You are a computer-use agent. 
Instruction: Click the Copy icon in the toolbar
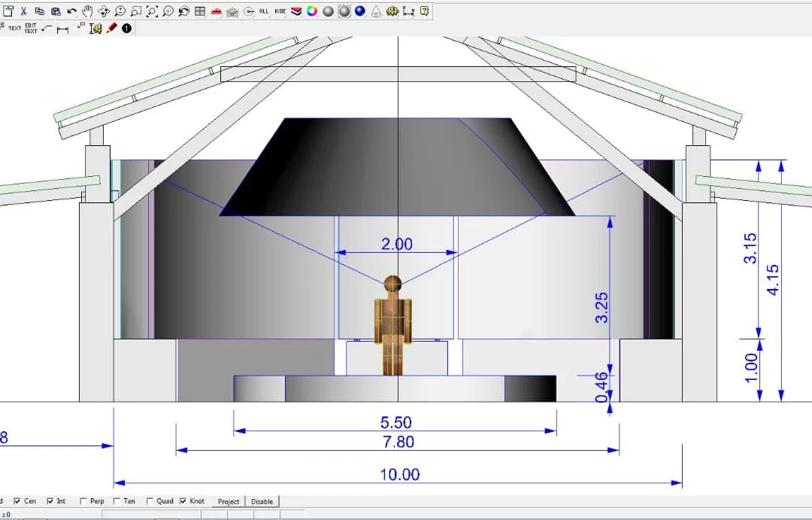click(x=40, y=11)
